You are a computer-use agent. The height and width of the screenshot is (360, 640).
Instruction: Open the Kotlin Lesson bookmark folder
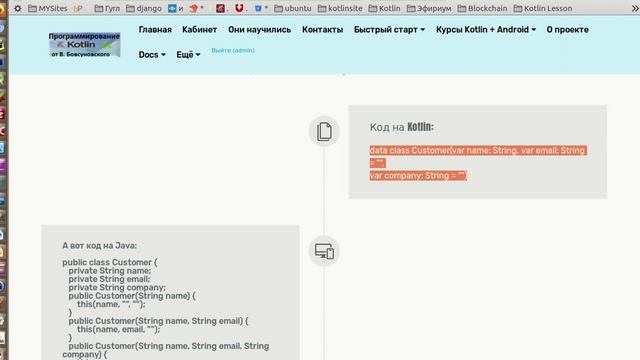pyautogui.click(x=543, y=8)
